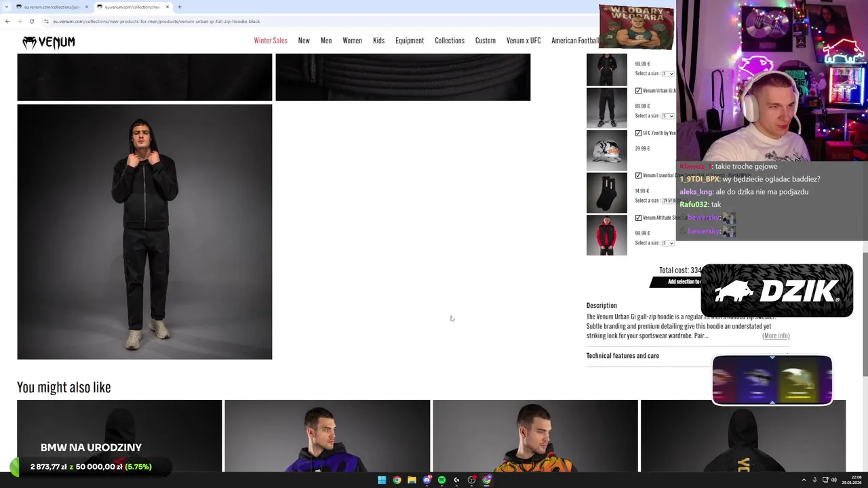Open the New menu item
Screen dimensions: 868x488
tap(304, 41)
